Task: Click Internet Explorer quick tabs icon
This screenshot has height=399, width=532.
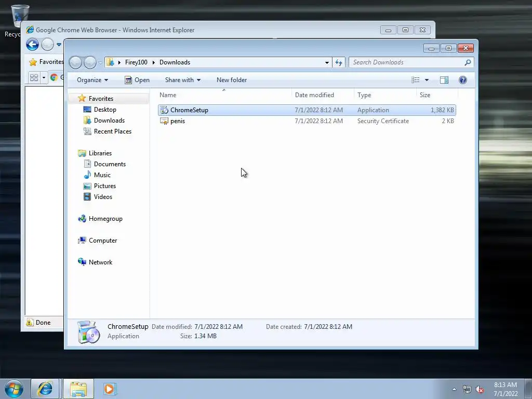Action: coord(34,78)
